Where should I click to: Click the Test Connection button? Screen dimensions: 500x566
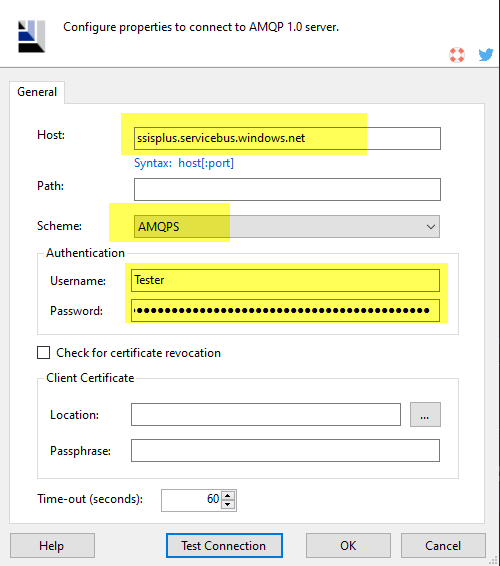[x=224, y=545]
